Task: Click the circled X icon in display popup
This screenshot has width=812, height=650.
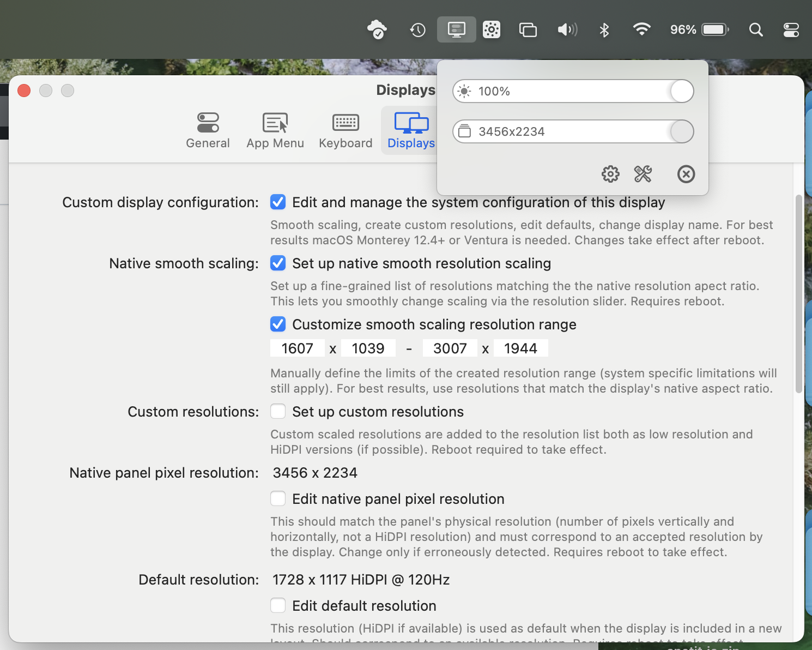Action: tap(686, 174)
